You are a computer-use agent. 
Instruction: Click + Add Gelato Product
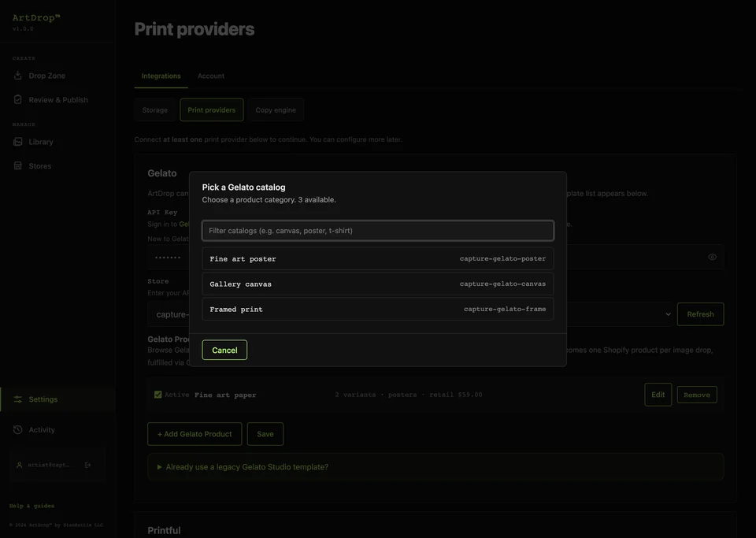click(x=195, y=434)
